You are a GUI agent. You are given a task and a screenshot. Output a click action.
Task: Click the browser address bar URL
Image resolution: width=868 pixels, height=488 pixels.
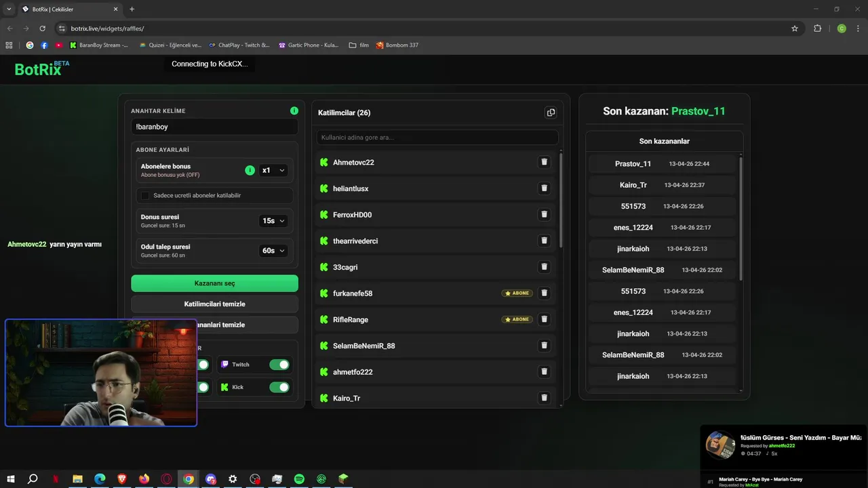tap(107, 28)
